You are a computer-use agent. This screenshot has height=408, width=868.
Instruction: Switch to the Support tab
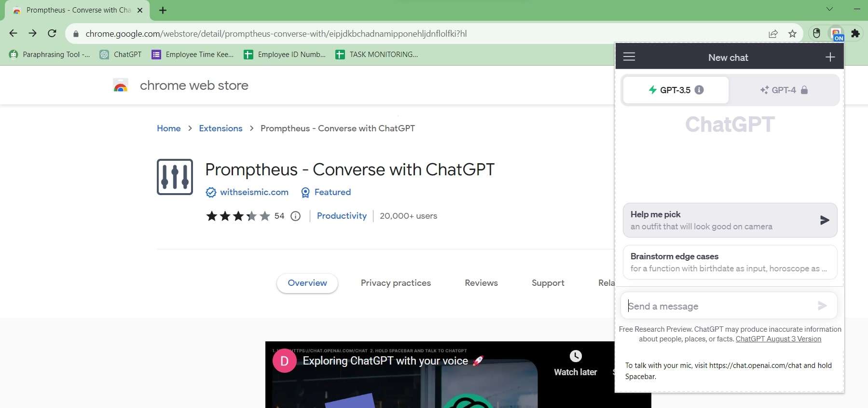click(x=548, y=283)
